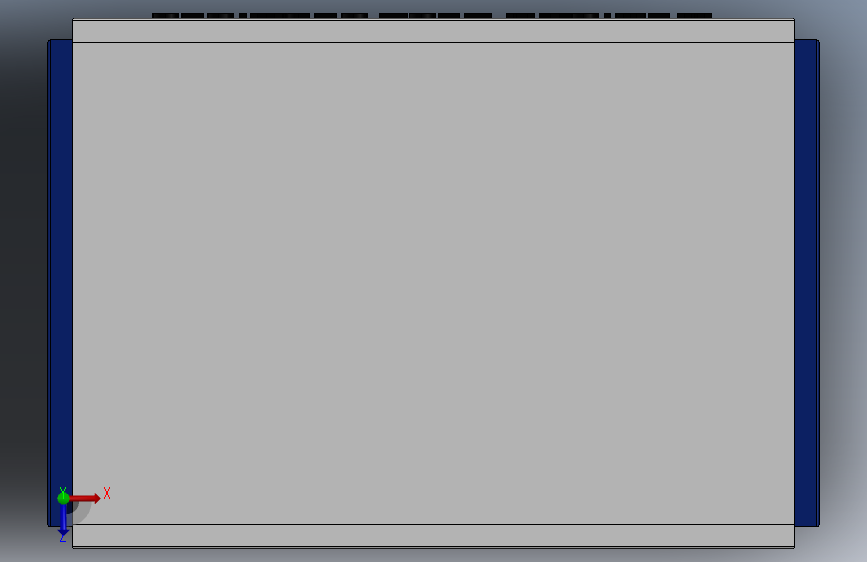Click the blue Z axis label
Image resolution: width=867 pixels, height=562 pixels.
pos(62,537)
